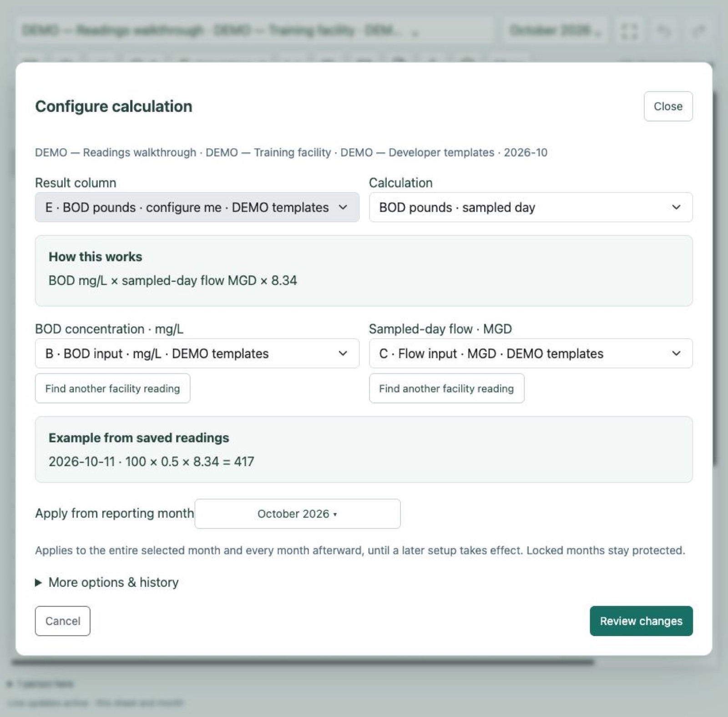Click the formula text BOD mg/L × sampled-day flow
The width and height of the screenshot is (728, 717).
coord(173,280)
